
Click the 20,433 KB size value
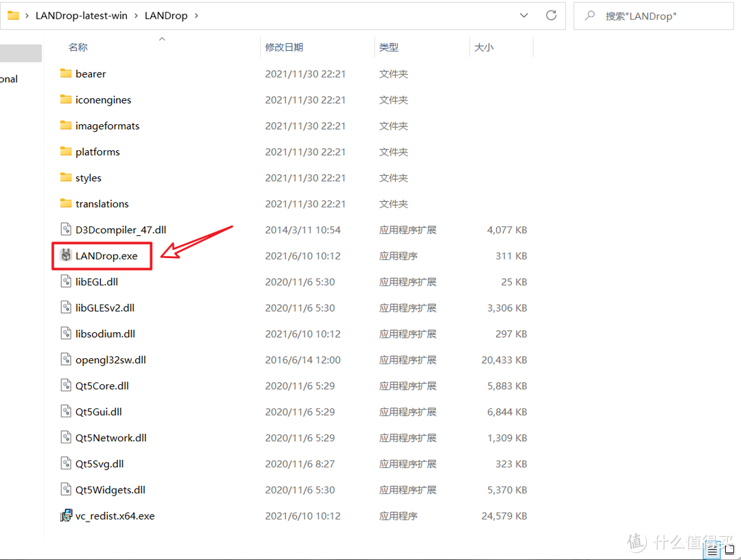point(504,360)
